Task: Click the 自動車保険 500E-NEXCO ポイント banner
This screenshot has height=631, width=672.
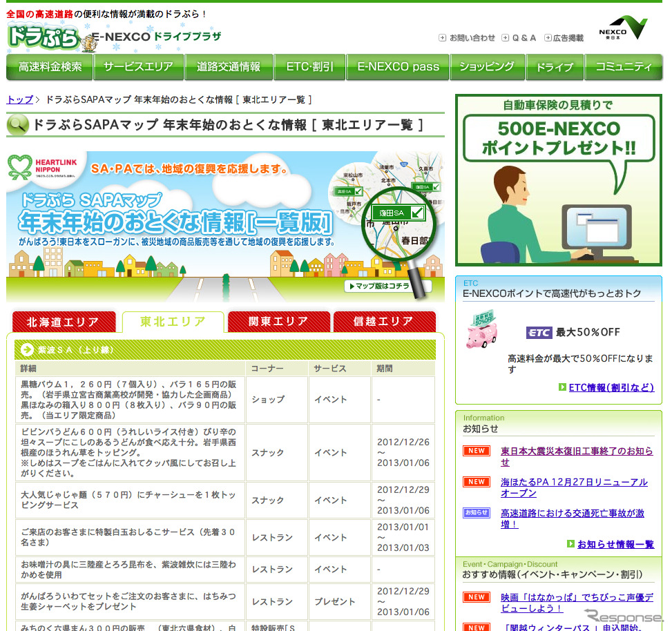Action: point(558,180)
